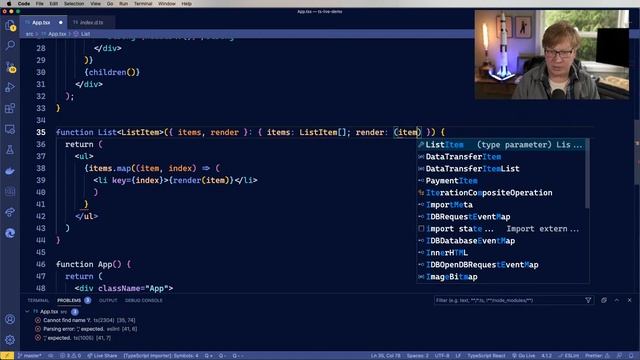Image resolution: width=640 pixels, height=360 pixels.
Task: Select the IDBOpenDBRequestEventMap suggestion
Action: point(501,265)
